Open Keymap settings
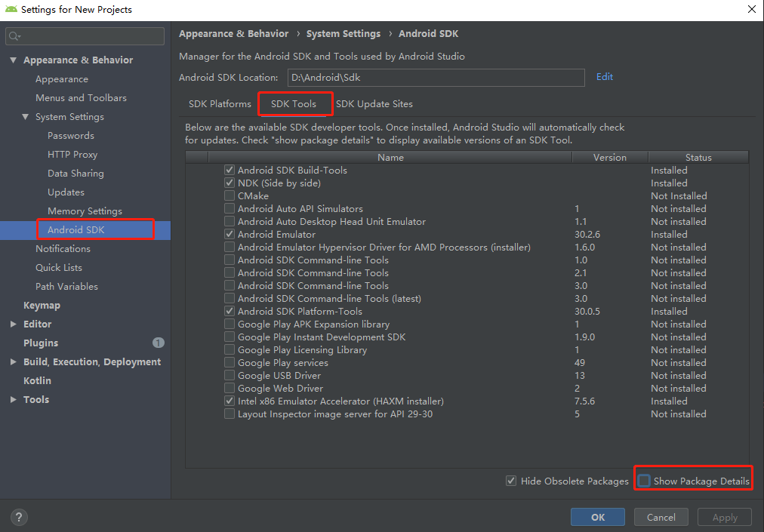The image size is (764, 532). (x=42, y=306)
